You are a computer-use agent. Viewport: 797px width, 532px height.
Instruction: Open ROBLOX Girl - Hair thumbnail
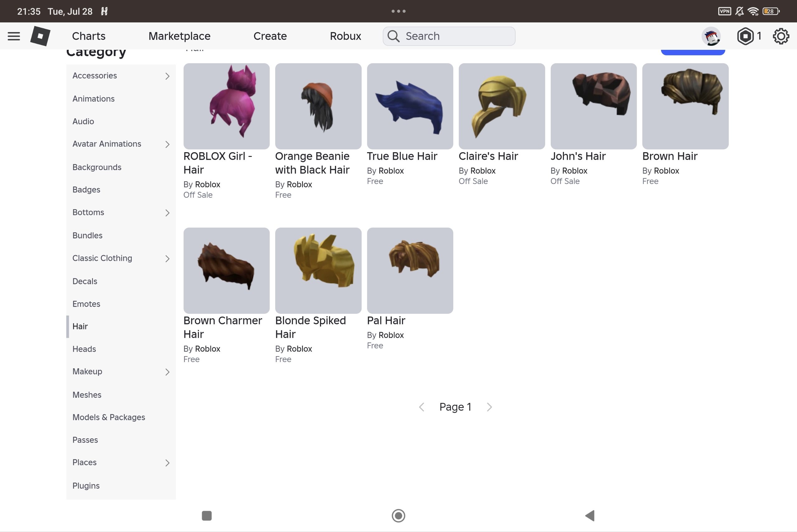click(227, 106)
